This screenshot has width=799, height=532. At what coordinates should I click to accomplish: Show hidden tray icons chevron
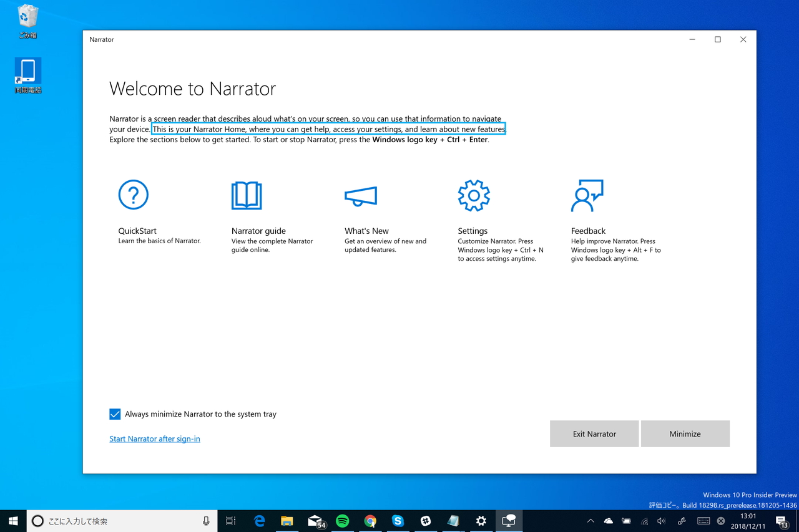click(591, 521)
